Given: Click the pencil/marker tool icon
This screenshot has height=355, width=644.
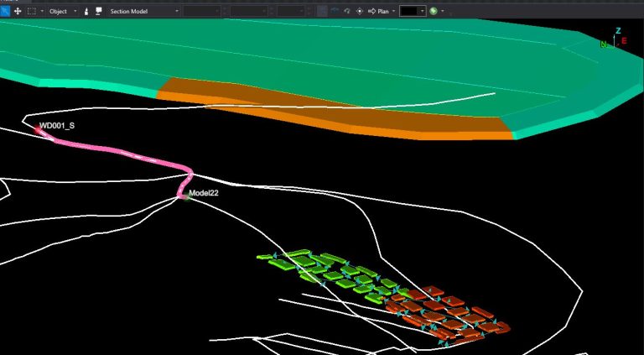Looking at the screenshot, I should point(86,11).
